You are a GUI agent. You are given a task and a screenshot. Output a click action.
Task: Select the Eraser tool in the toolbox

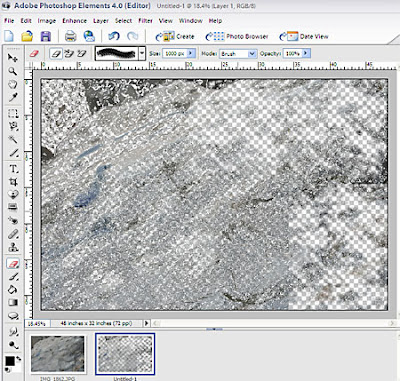click(x=13, y=264)
